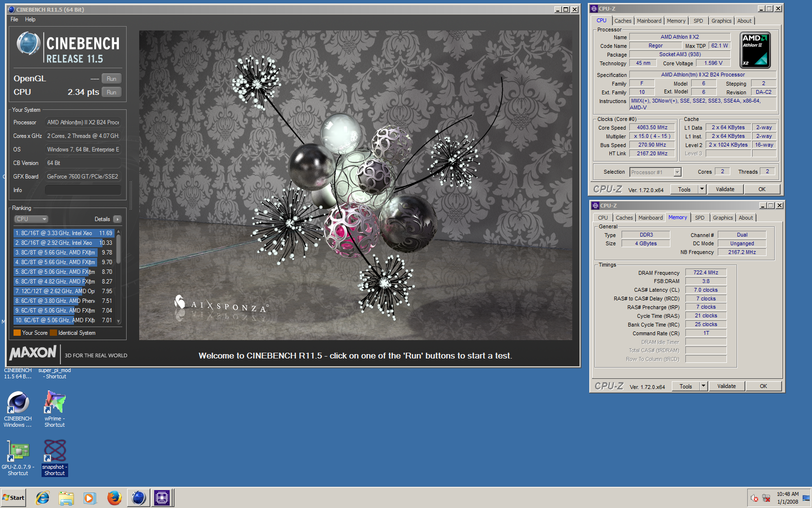Switch to SPD tab in upper CPU-Z
Image resolution: width=812 pixels, height=508 pixels.
(698, 21)
